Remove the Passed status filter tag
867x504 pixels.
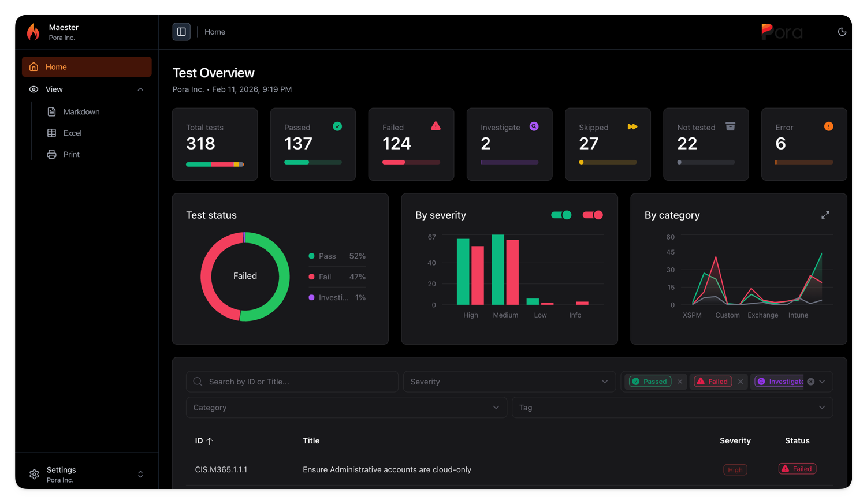coord(680,382)
